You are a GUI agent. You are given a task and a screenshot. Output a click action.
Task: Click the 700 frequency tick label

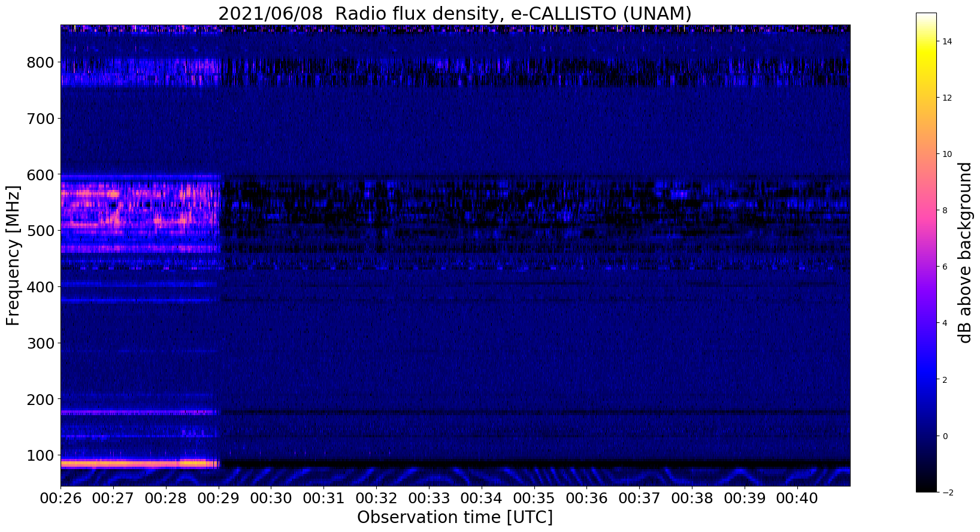pos(40,119)
